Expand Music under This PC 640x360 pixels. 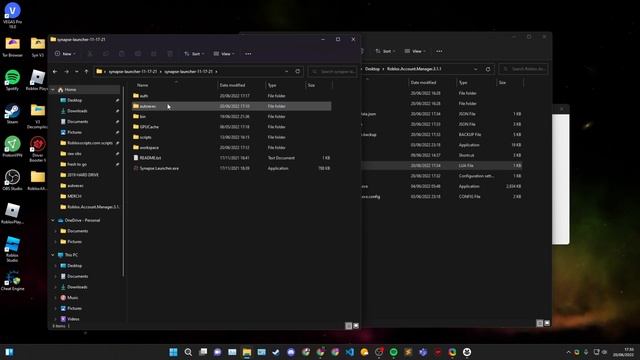click(56, 298)
